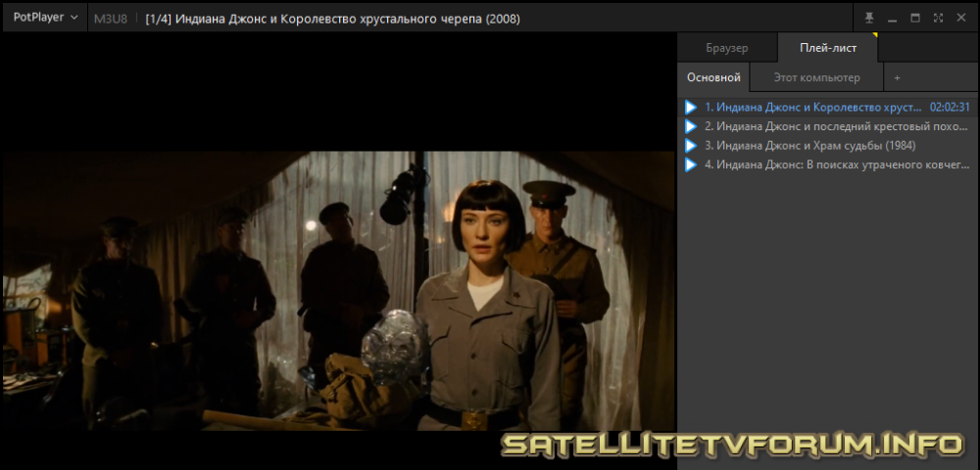Click play icon of Королевство хрустального черепа item
This screenshot has height=470, width=980.
coord(691,108)
